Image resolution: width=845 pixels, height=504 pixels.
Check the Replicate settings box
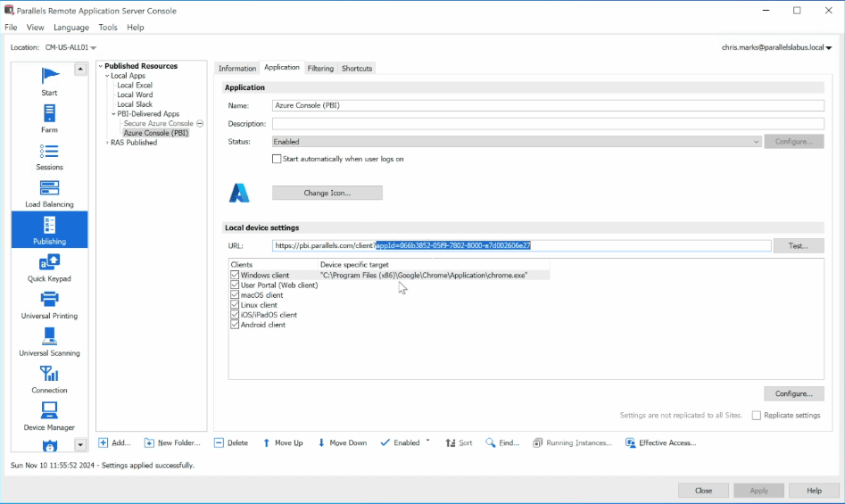click(756, 415)
